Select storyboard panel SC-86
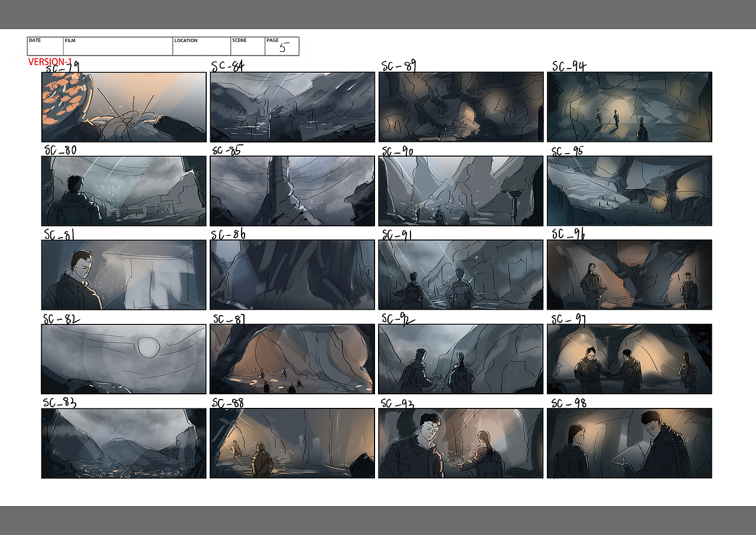The image size is (756, 535). [292, 275]
